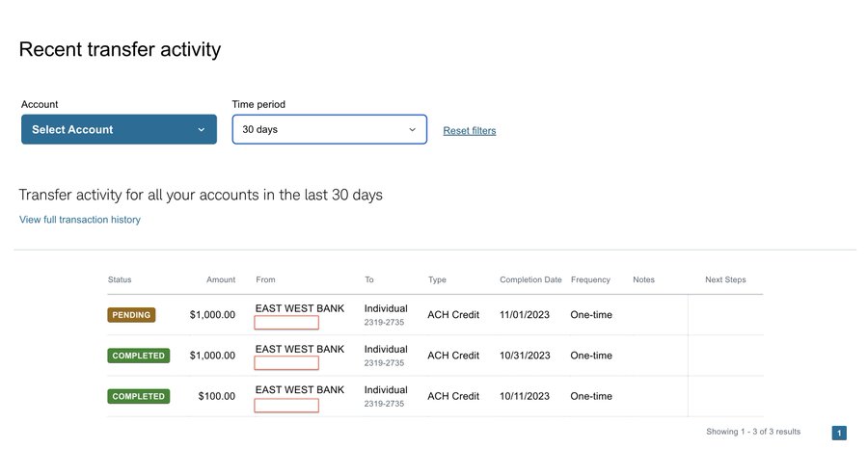The height and width of the screenshot is (449, 868).
Task: Click the Next Steps column header
Action: pos(725,279)
